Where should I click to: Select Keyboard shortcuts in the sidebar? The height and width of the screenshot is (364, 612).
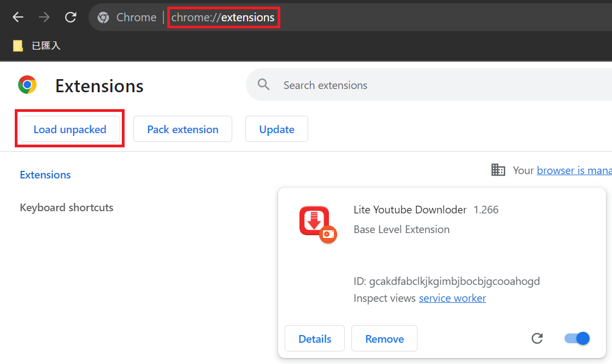pos(66,207)
